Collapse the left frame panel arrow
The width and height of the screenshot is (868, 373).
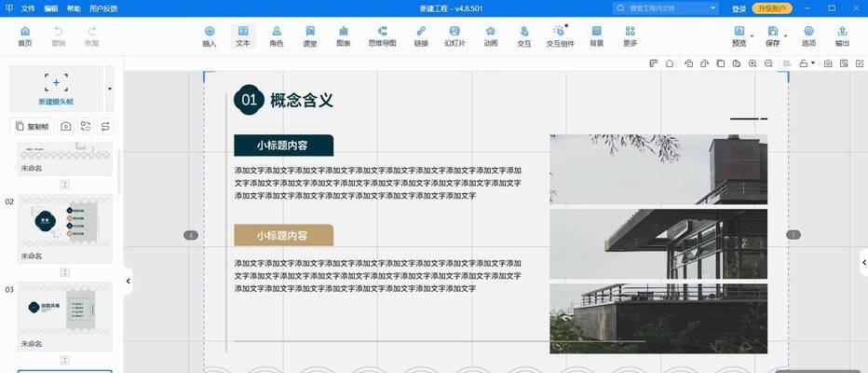tap(128, 281)
